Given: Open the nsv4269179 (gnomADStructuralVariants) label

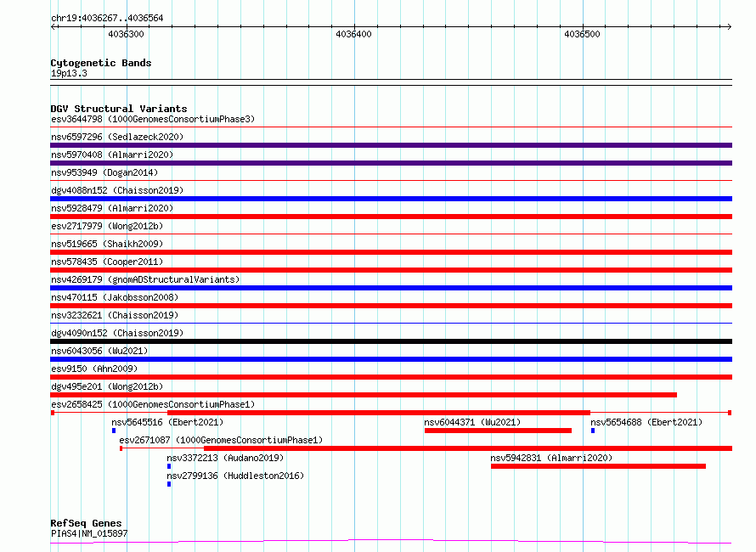Looking at the screenshot, I should coord(145,279).
